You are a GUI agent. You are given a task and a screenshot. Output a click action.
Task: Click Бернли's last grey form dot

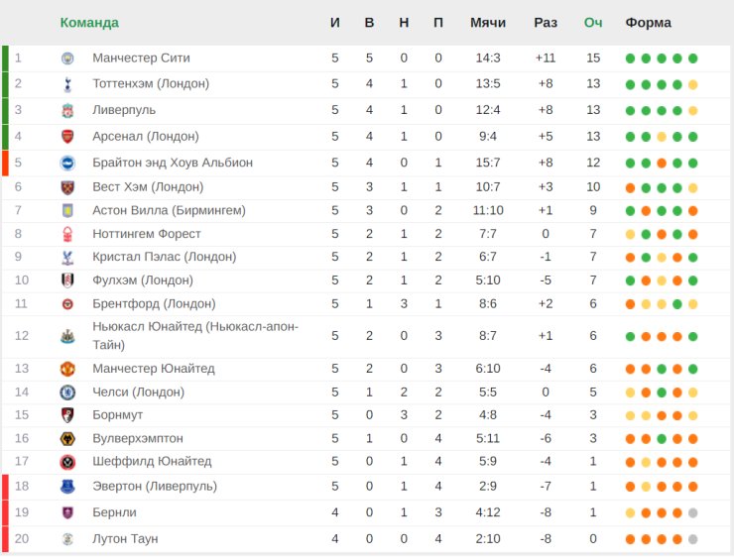pos(692,513)
